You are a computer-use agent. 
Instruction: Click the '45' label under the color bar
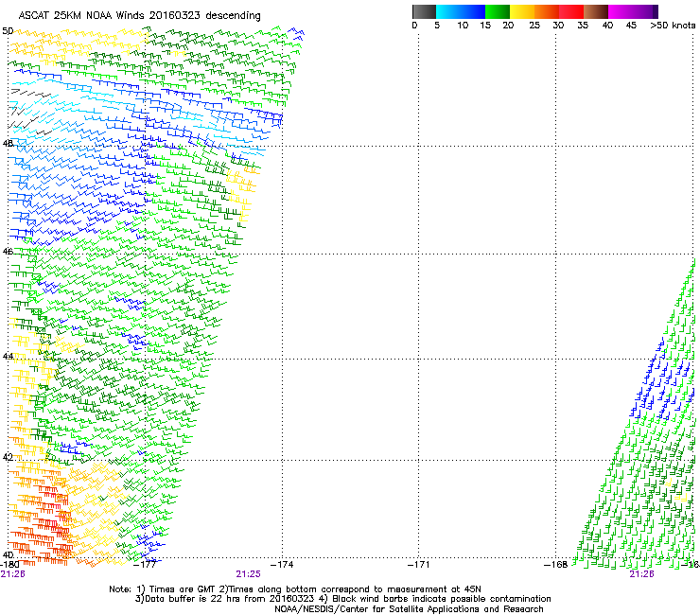pyautogui.click(x=631, y=26)
